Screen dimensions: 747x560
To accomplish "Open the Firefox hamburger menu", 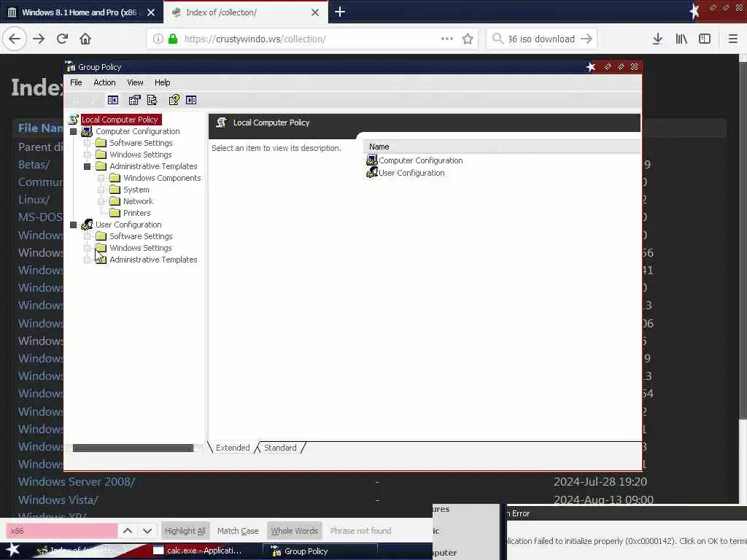I will 733,39.
